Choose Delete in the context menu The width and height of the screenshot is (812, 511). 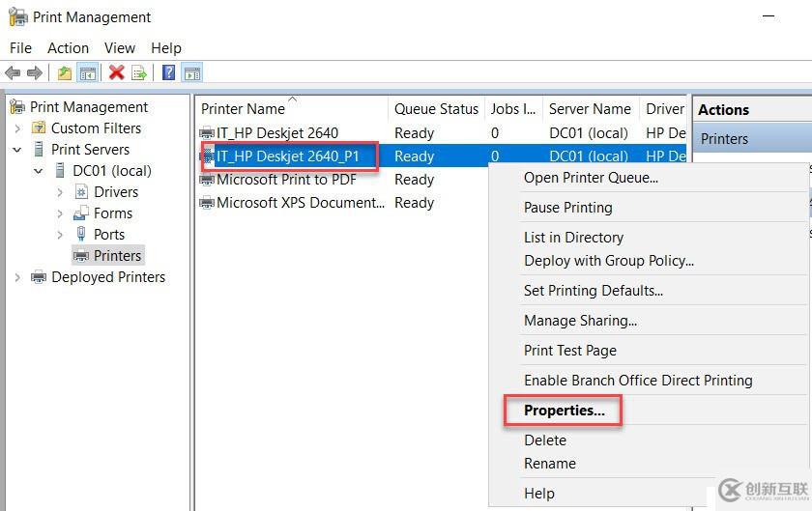pyautogui.click(x=545, y=440)
